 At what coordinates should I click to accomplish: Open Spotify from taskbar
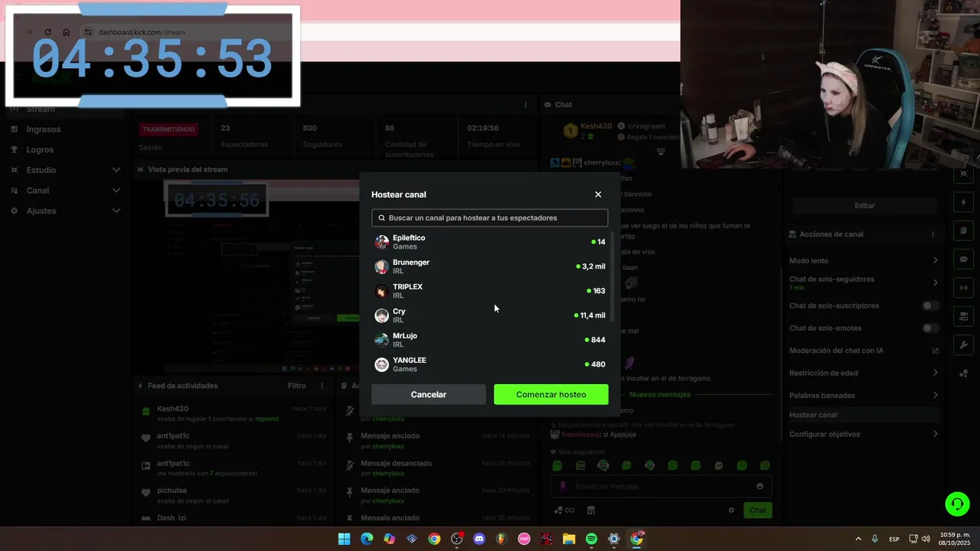(x=591, y=539)
